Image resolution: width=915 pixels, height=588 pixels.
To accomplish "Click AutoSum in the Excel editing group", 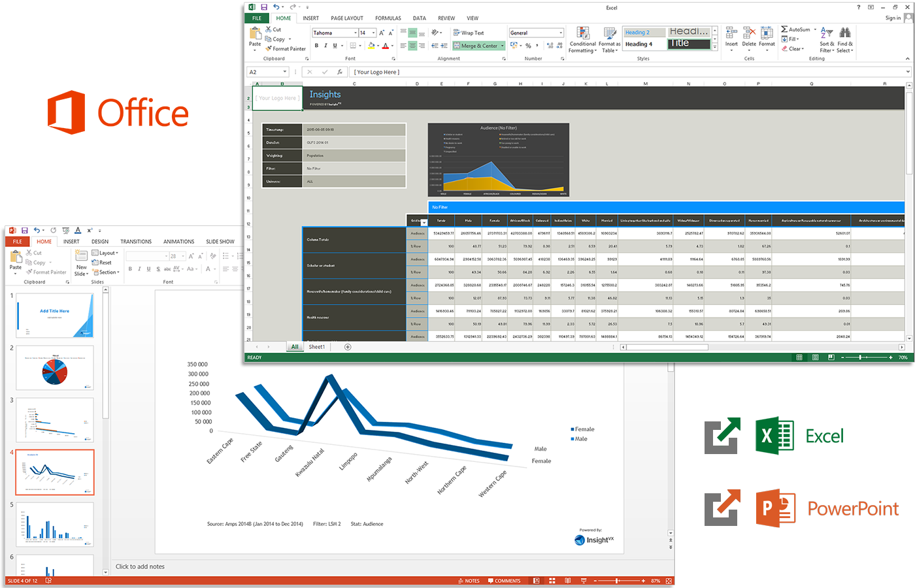I will (x=795, y=29).
